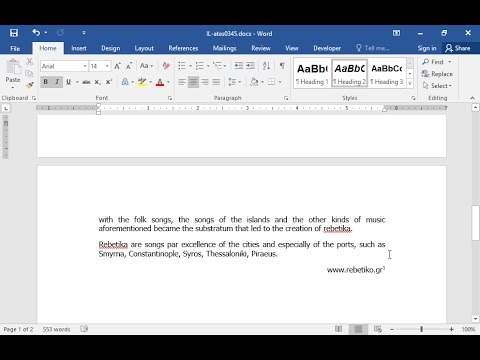Toggle Bold formatting
480x360 pixels.
tap(46, 82)
